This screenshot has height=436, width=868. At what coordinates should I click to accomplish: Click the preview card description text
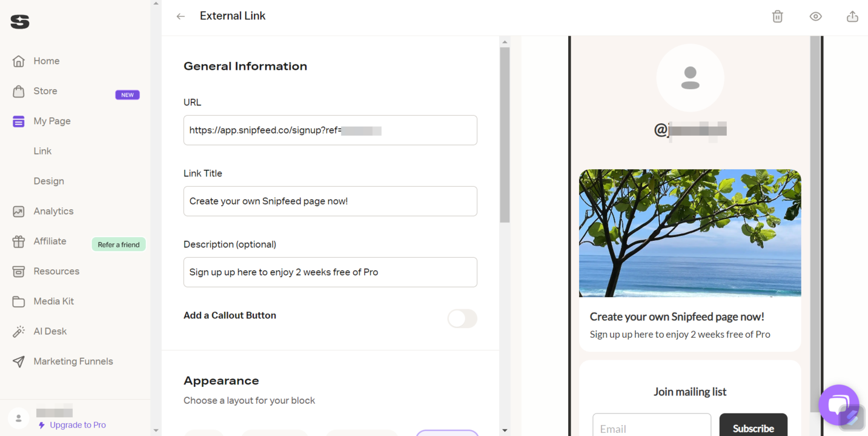[680, 334]
